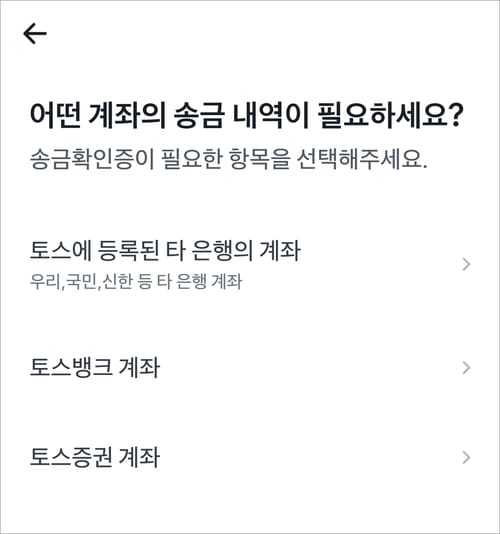Open Toss Bank account via its right arrow icon

tap(466, 368)
